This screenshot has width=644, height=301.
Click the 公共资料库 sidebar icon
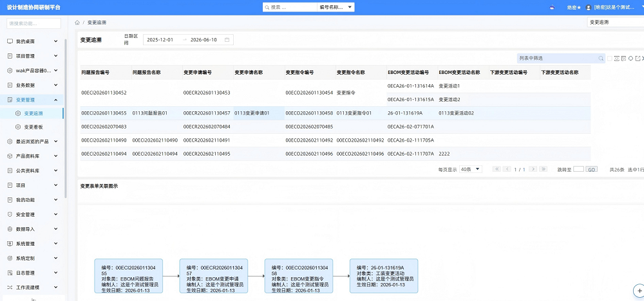click(10, 170)
